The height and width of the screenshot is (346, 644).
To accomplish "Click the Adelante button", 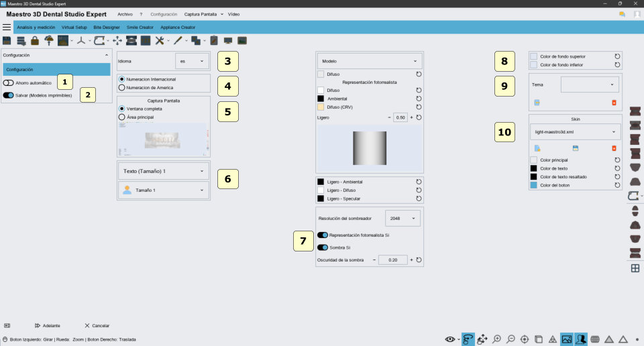I will tap(48, 325).
